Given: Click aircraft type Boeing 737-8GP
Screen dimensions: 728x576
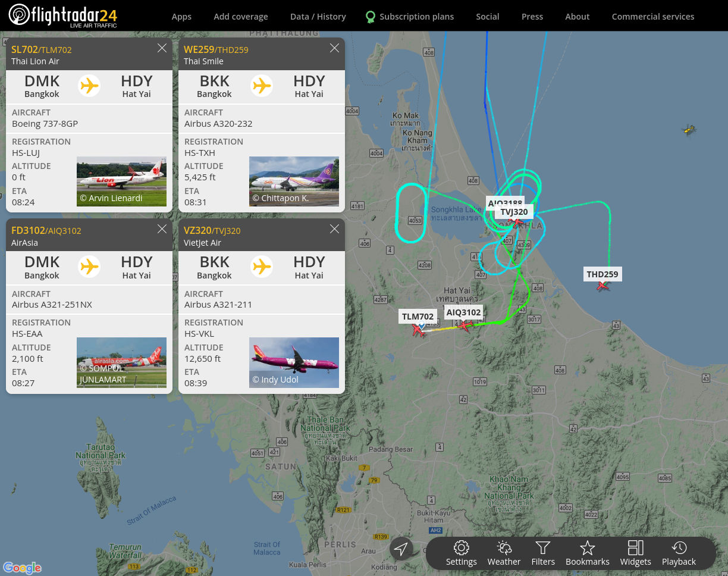Looking at the screenshot, I should (45, 124).
